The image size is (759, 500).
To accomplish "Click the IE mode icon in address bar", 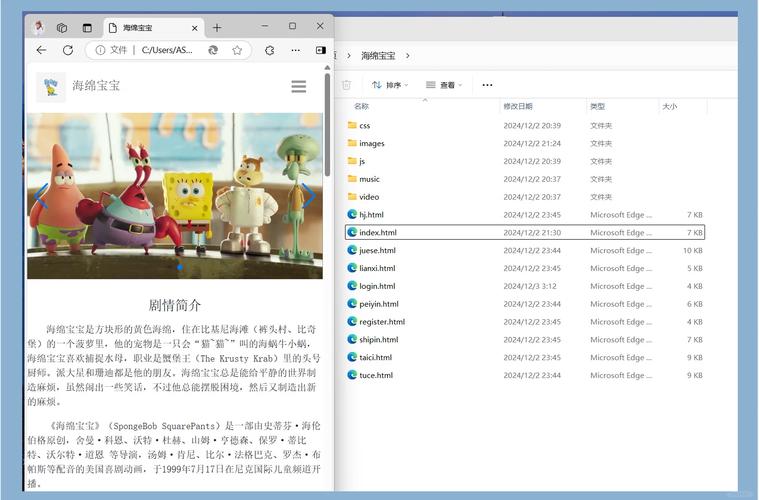I will 213,50.
